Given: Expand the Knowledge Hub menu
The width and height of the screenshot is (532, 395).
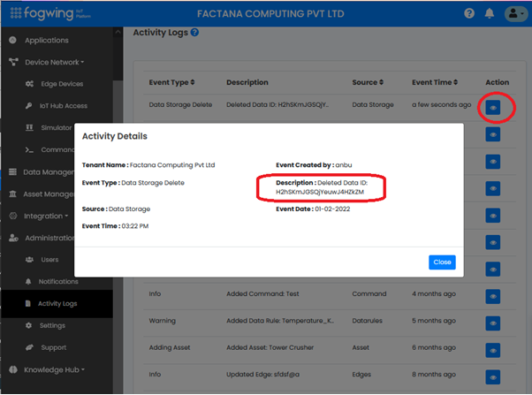Looking at the screenshot, I should coord(54,369).
